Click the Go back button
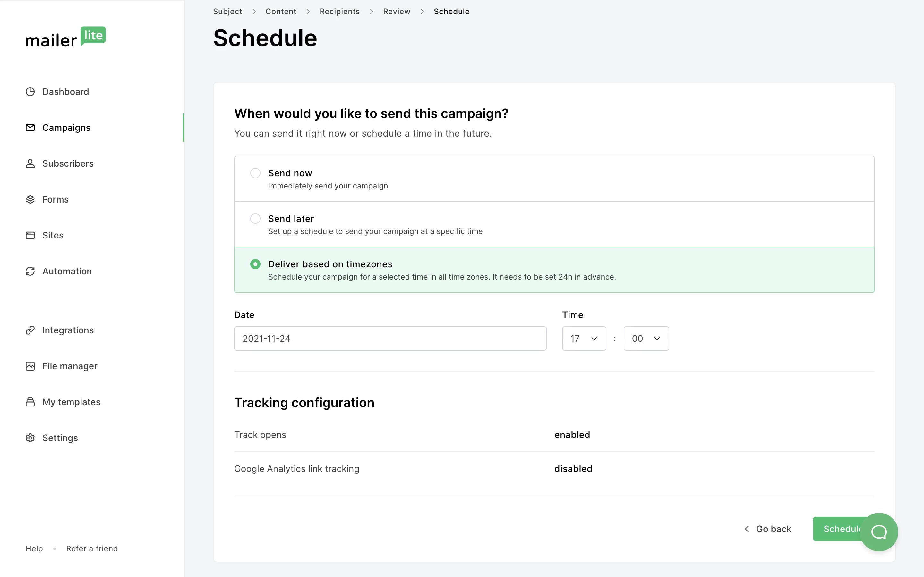This screenshot has width=924, height=577. 768,529
